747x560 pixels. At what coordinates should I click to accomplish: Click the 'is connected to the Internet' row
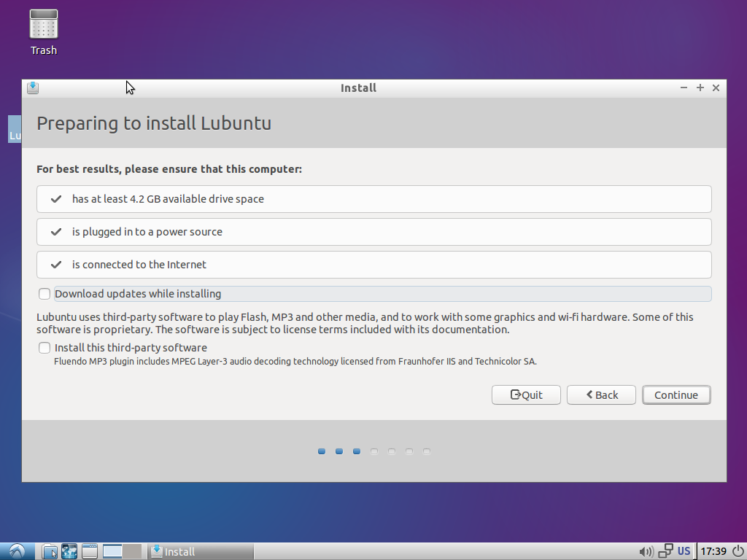[x=374, y=265]
